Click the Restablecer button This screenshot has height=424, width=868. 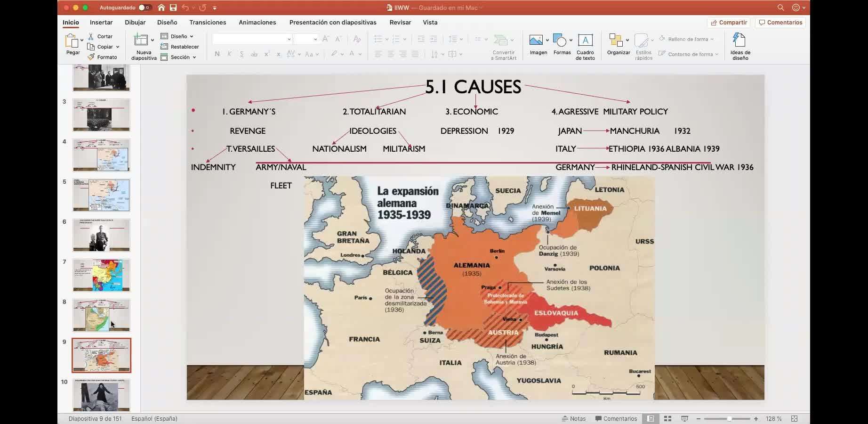pos(180,47)
